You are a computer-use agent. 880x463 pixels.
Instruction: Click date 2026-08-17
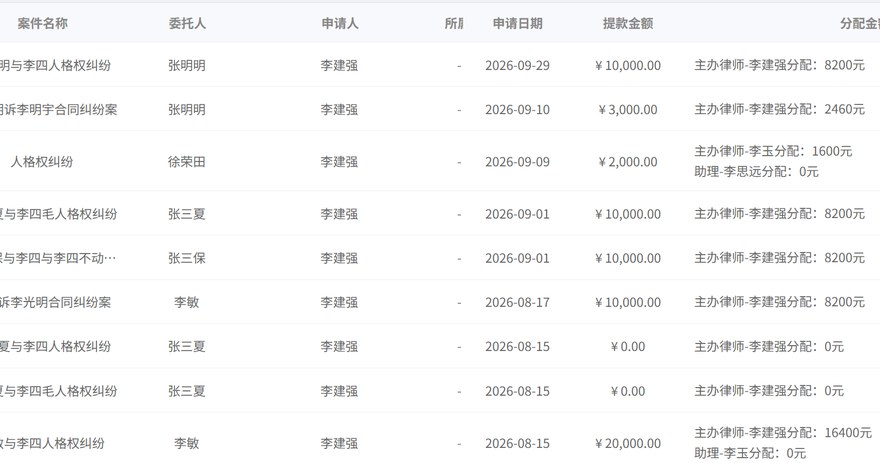point(517,302)
